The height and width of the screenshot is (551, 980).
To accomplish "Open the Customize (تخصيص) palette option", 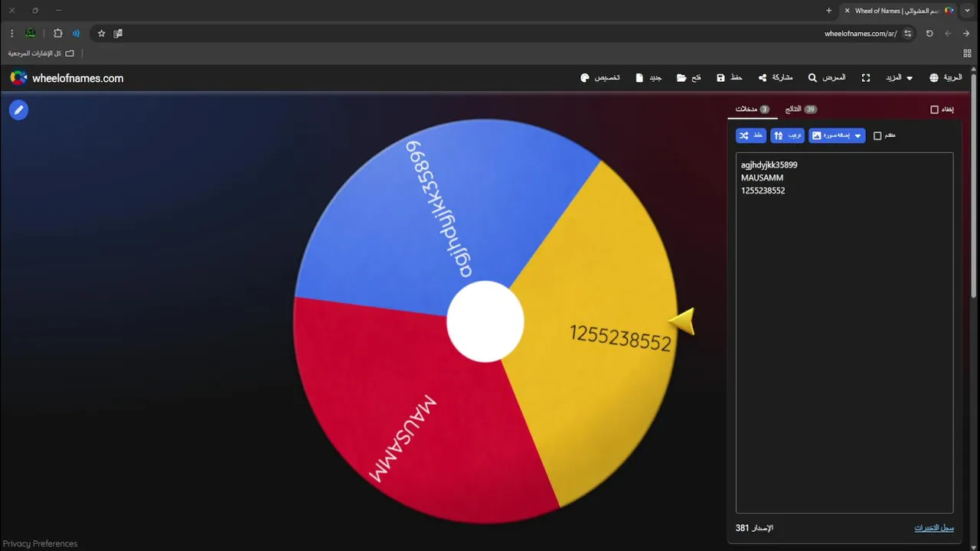I will pyautogui.click(x=600, y=78).
